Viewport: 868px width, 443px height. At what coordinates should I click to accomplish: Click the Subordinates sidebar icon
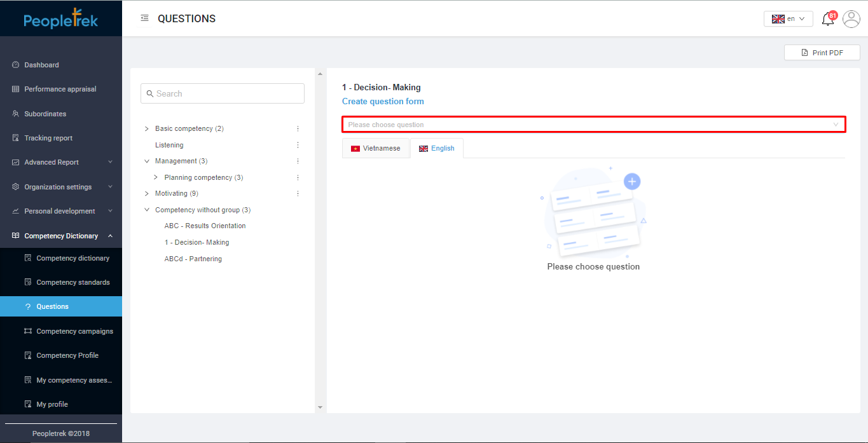point(16,114)
